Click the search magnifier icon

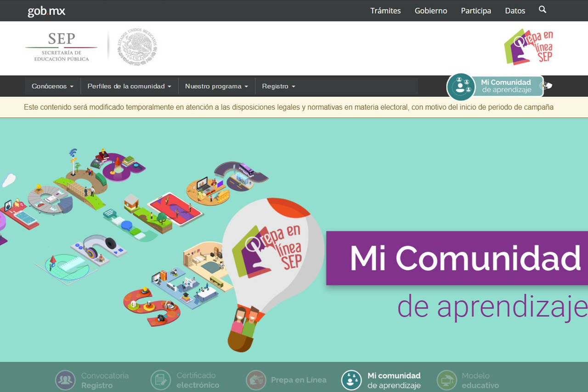coord(543,10)
